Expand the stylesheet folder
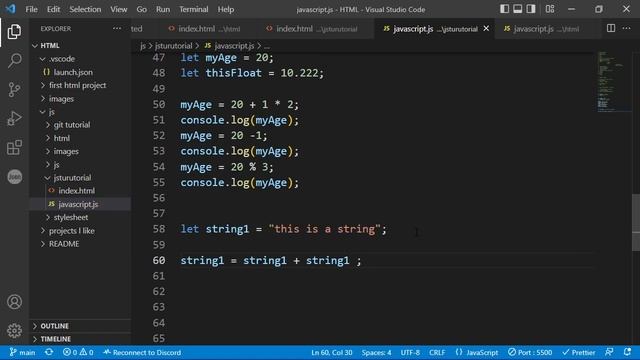 [x=71, y=217]
